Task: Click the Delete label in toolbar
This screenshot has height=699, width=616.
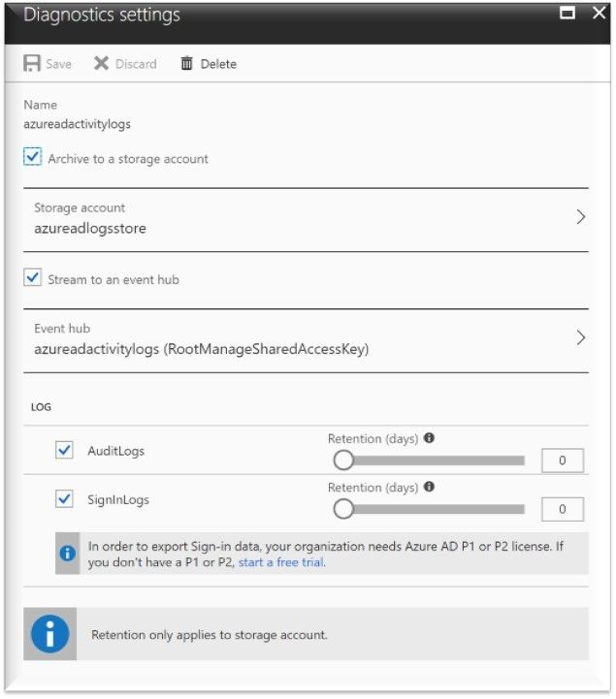Action: pos(218,64)
